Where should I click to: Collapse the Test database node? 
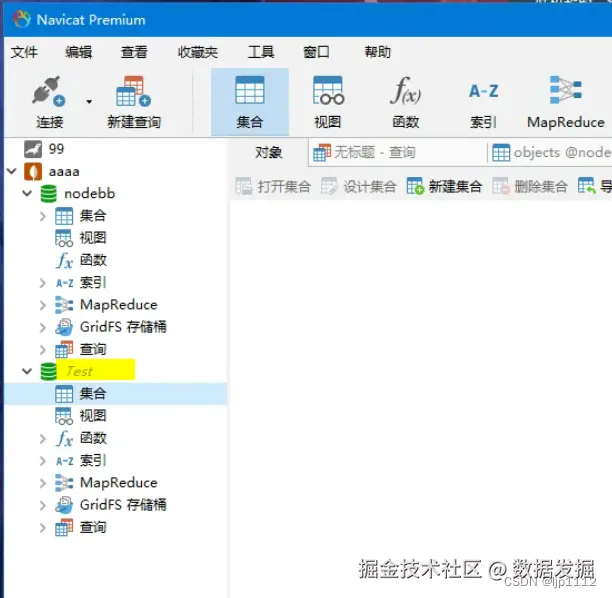pyautogui.click(x=27, y=371)
